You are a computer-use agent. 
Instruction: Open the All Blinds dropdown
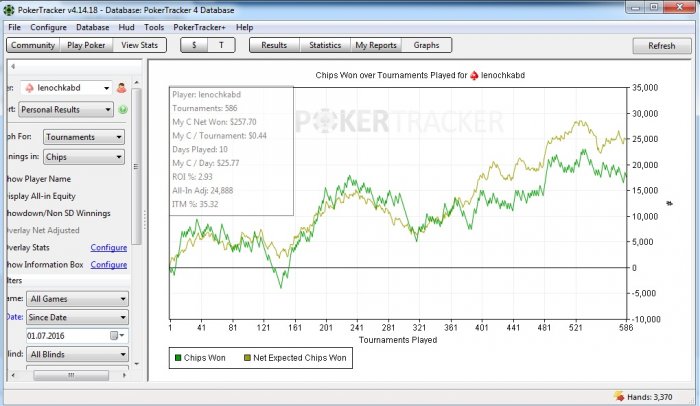pyautogui.click(x=78, y=354)
